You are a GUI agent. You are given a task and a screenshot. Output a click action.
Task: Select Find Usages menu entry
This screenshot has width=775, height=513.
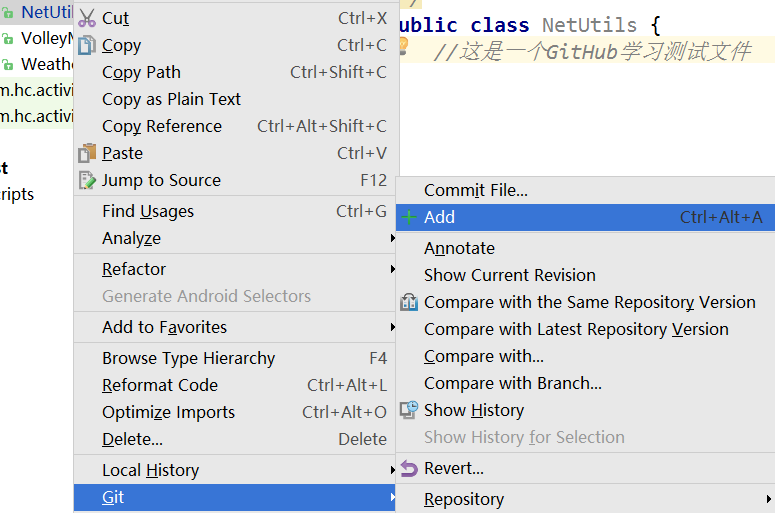pos(148,211)
